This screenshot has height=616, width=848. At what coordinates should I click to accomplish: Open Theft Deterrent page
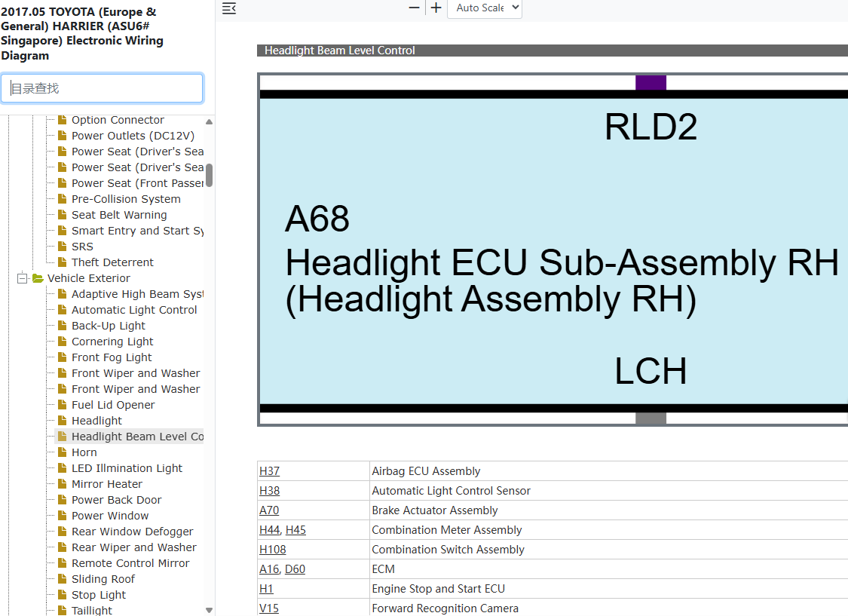tap(112, 262)
